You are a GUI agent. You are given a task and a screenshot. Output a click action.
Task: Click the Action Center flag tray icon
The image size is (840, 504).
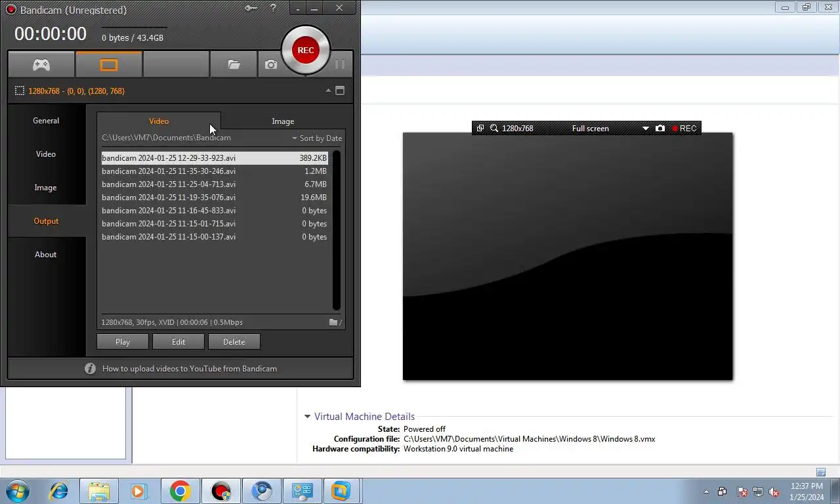(x=742, y=492)
